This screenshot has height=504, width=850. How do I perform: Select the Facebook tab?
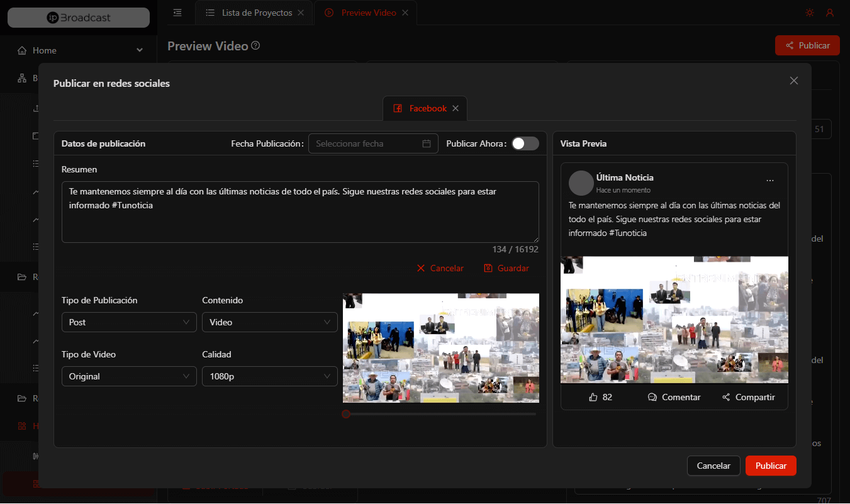420,108
